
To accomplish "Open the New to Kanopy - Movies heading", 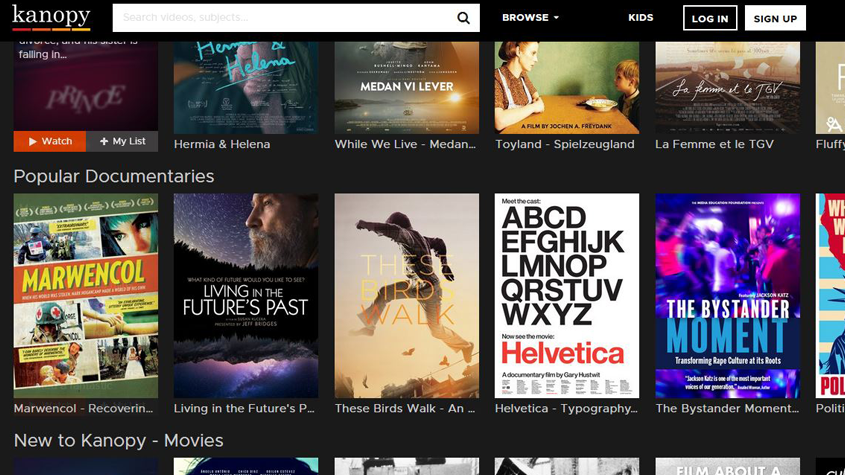I will pyautogui.click(x=119, y=440).
